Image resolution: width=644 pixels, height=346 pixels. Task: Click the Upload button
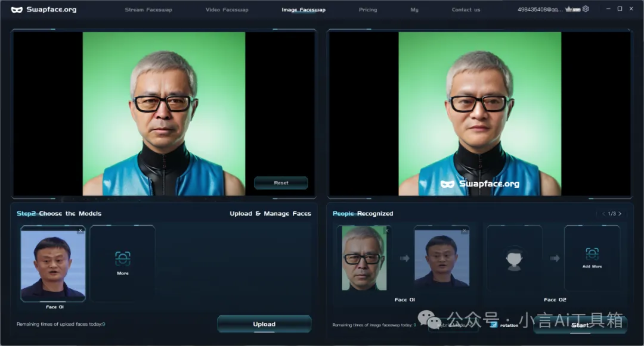click(x=264, y=324)
